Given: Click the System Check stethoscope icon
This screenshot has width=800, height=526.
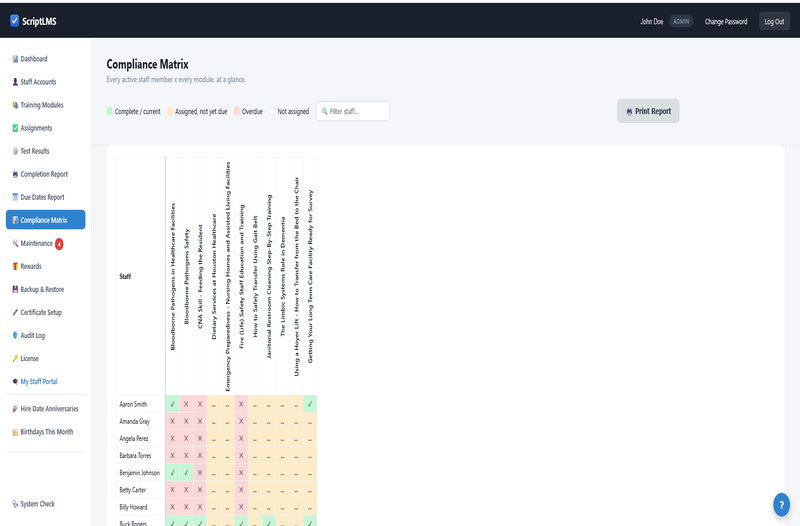Looking at the screenshot, I should [x=15, y=504].
